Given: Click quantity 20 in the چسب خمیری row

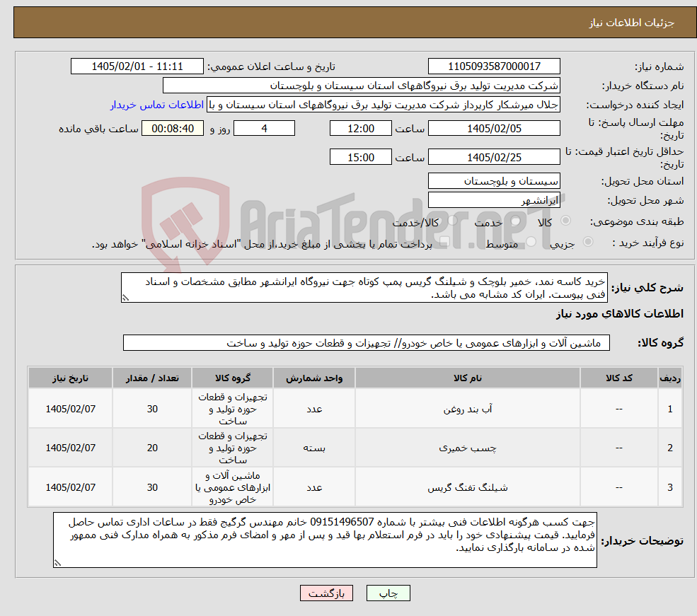Looking at the screenshot, I should pos(152,448).
